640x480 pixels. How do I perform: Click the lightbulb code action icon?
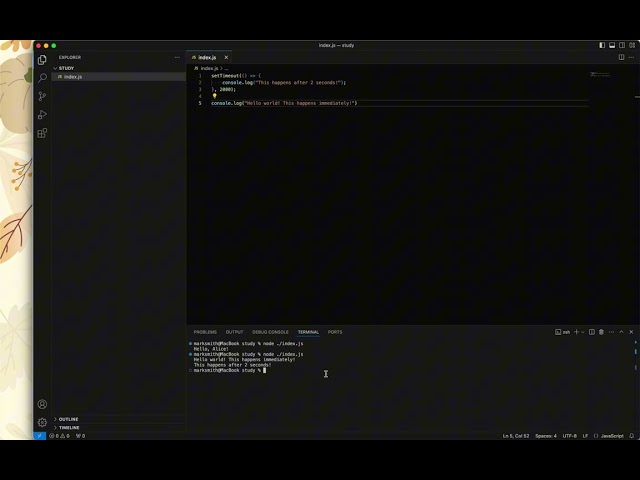click(214, 96)
